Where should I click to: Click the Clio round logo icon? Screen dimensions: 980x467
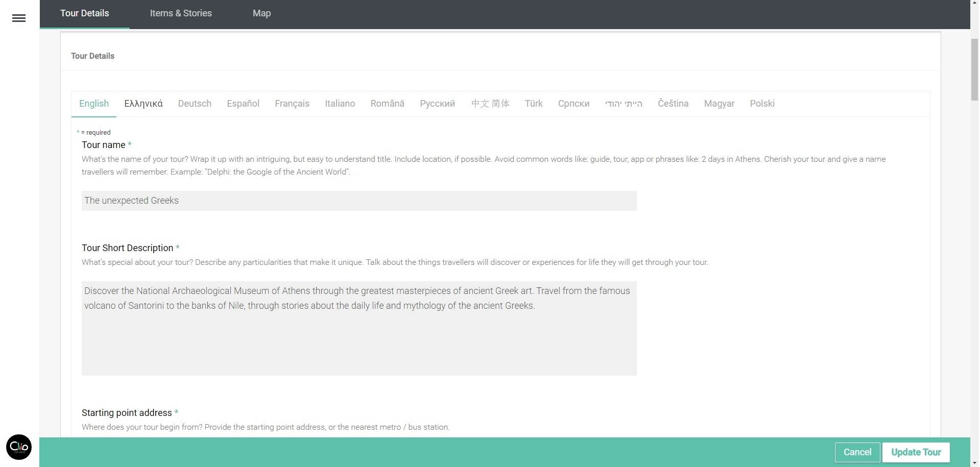point(19,447)
